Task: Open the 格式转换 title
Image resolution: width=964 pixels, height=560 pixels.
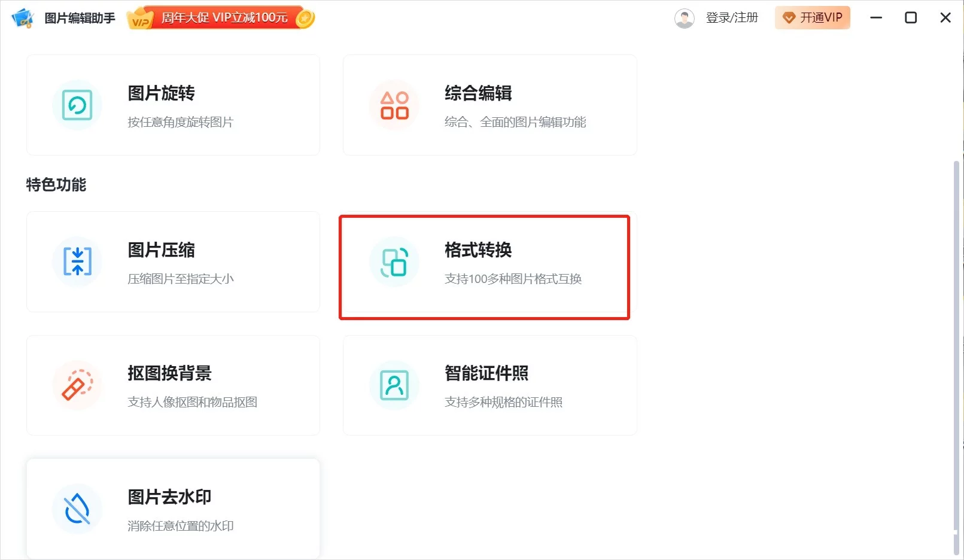Action: pos(478,250)
